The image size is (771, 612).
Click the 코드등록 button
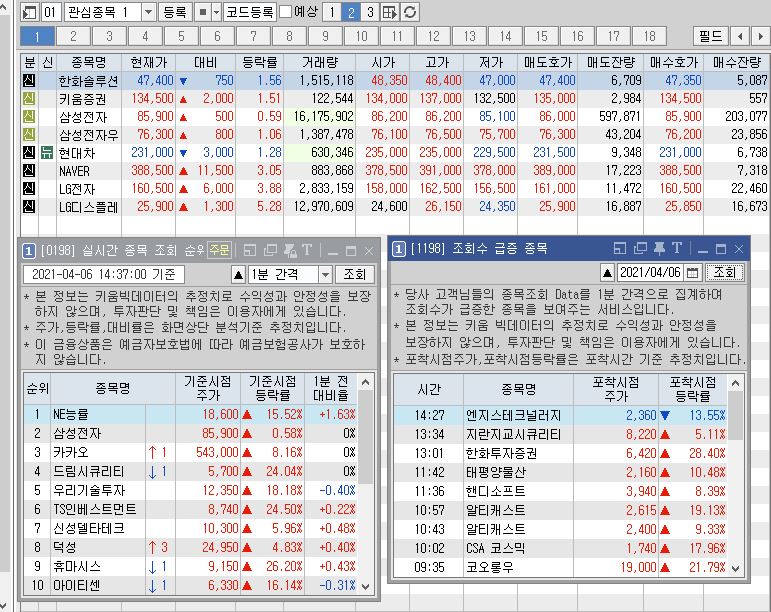[249, 12]
